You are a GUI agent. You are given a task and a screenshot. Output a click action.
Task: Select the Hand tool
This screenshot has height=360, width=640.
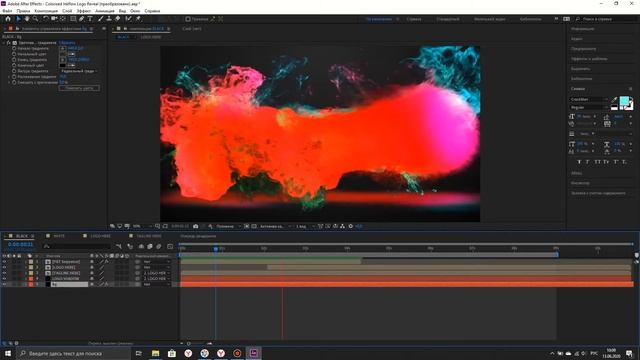tap(27, 19)
